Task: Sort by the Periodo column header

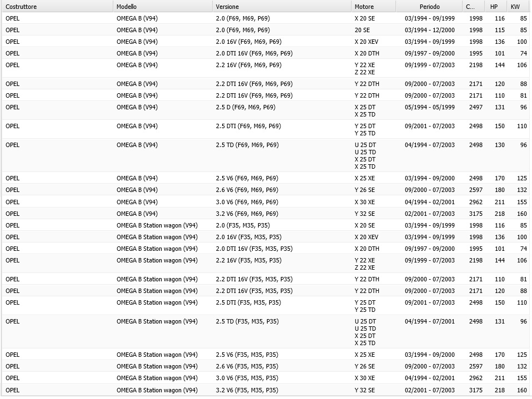Action: pos(429,7)
